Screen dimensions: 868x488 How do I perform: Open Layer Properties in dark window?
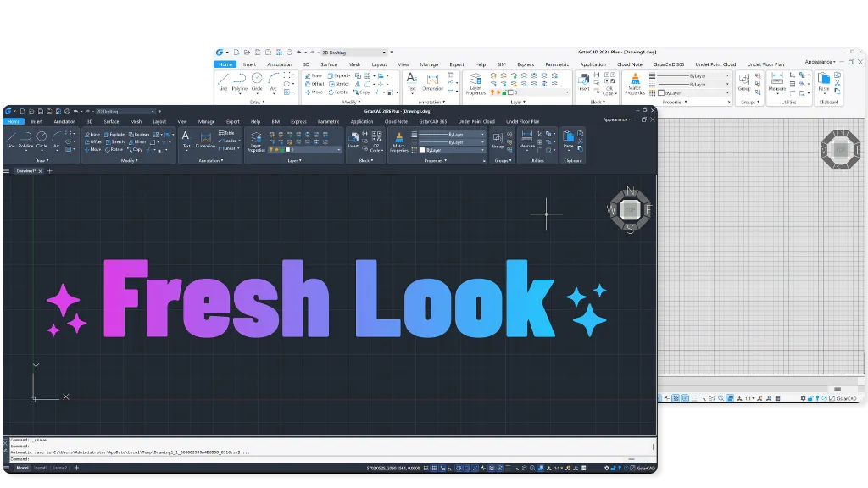point(256,141)
